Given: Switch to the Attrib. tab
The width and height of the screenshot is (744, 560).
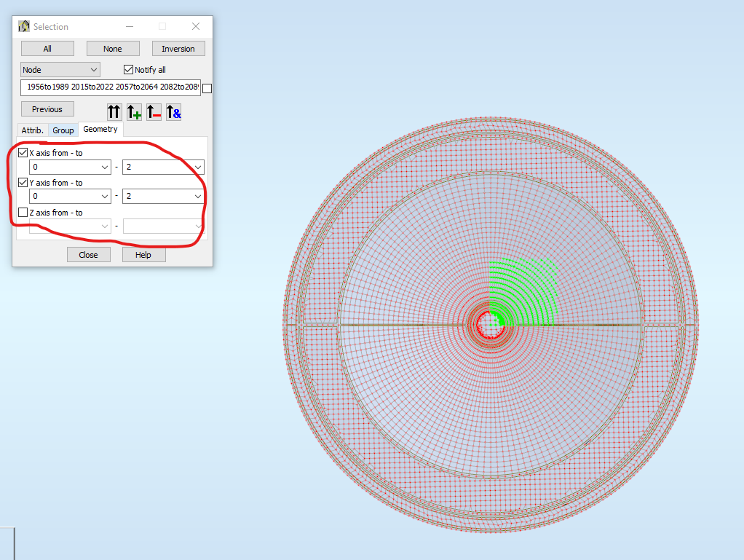Looking at the screenshot, I should tap(32, 130).
